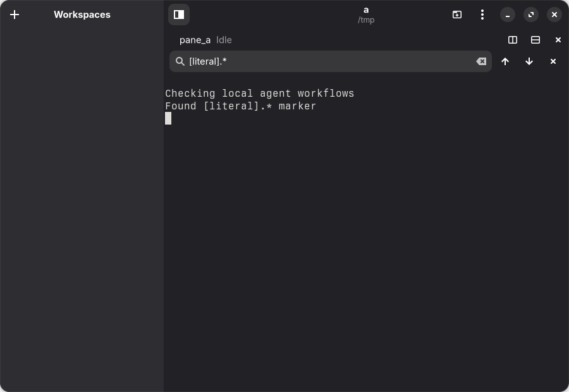Split pane_a horizontally into rows
This screenshot has height=392, width=569.
tap(535, 40)
